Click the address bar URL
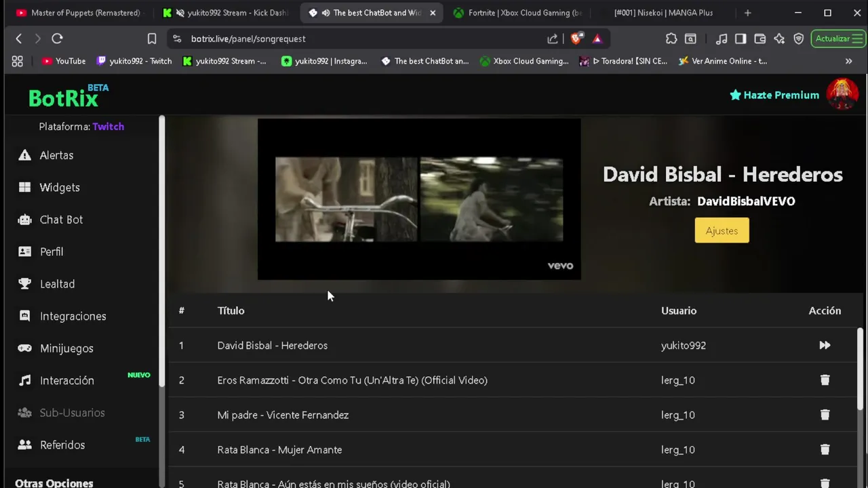 click(248, 39)
